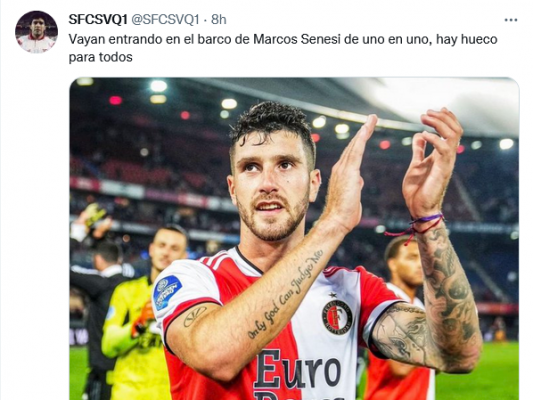Click the @SFCSVQ1 handle
533x400 pixels.
(x=165, y=20)
